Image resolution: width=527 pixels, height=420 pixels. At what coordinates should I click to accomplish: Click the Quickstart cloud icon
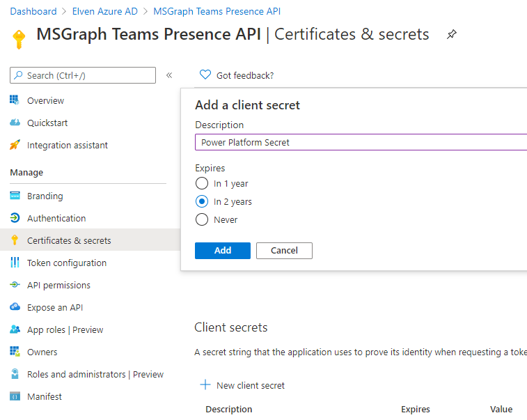(15, 123)
